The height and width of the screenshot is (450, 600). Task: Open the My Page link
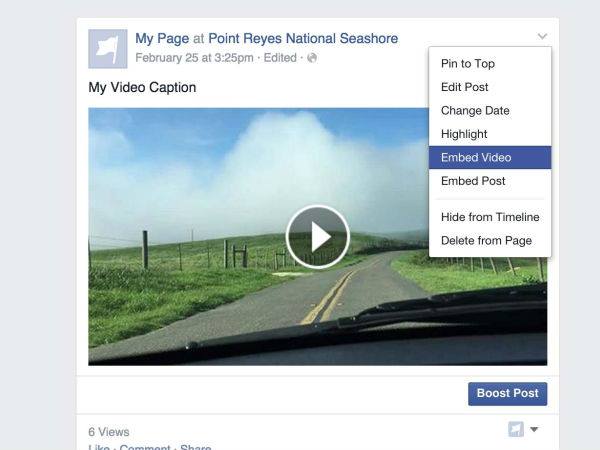coord(162,39)
